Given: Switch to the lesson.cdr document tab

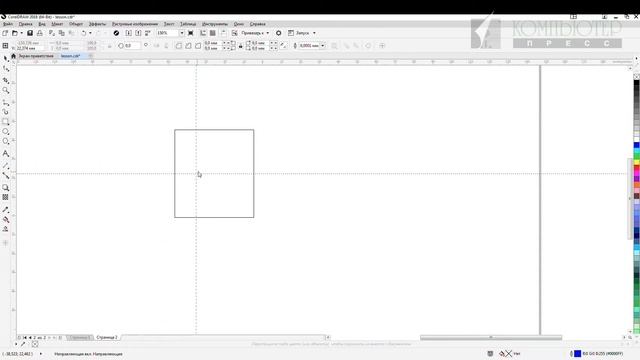Looking at the screenshot, I should click(x=71, y=56).
